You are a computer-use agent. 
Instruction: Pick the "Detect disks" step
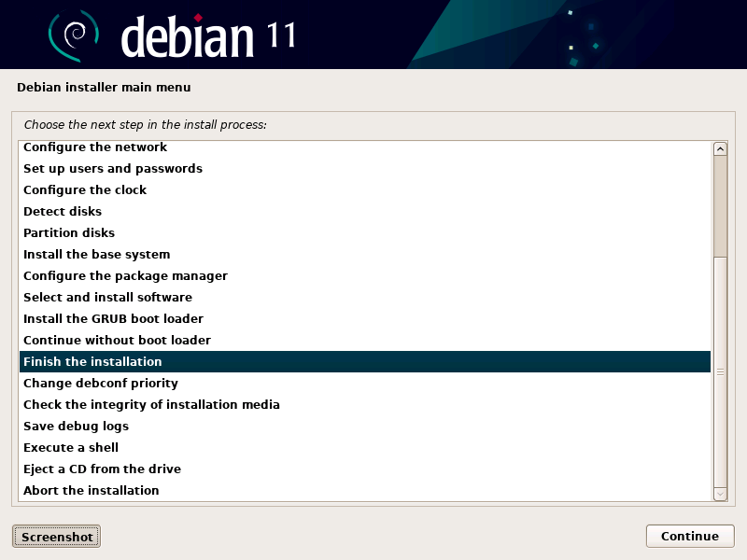tap(365, 212)
